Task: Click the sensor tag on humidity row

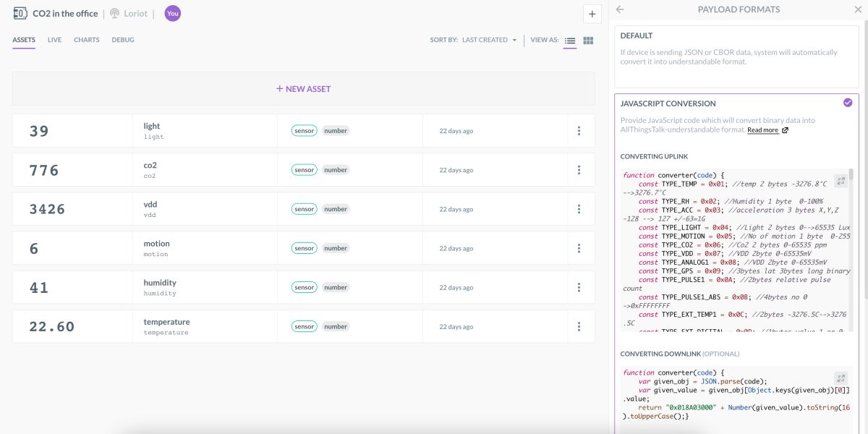Action: click(304, 287)
